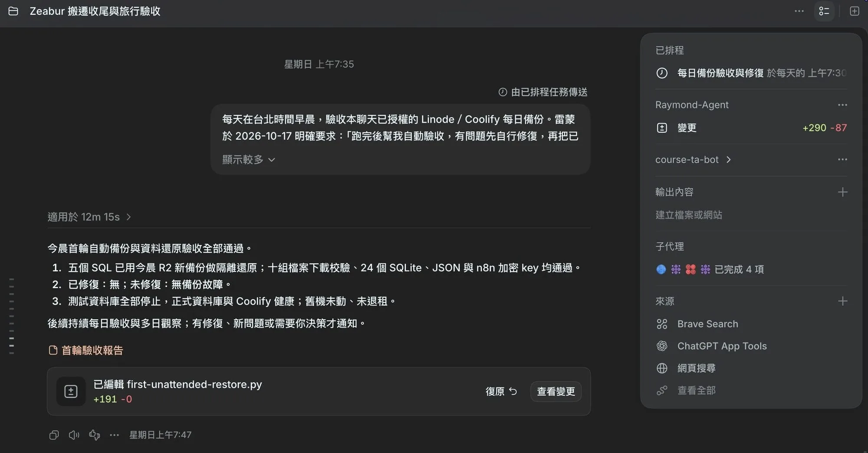Click the Brave Search icon
The width and height of the screenshot is (868, 453).
pyautogui.click(x=662, y=324)
